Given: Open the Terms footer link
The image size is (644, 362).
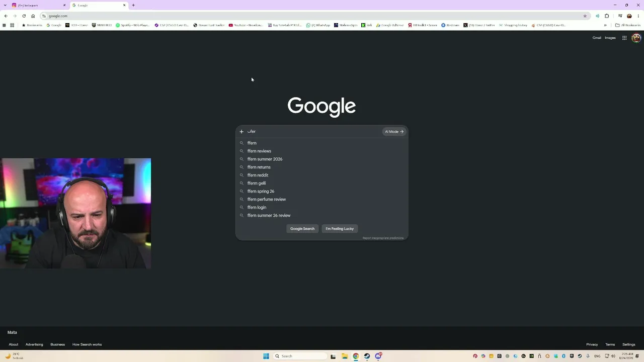Looking at the screenshot, I should point(610,344).
